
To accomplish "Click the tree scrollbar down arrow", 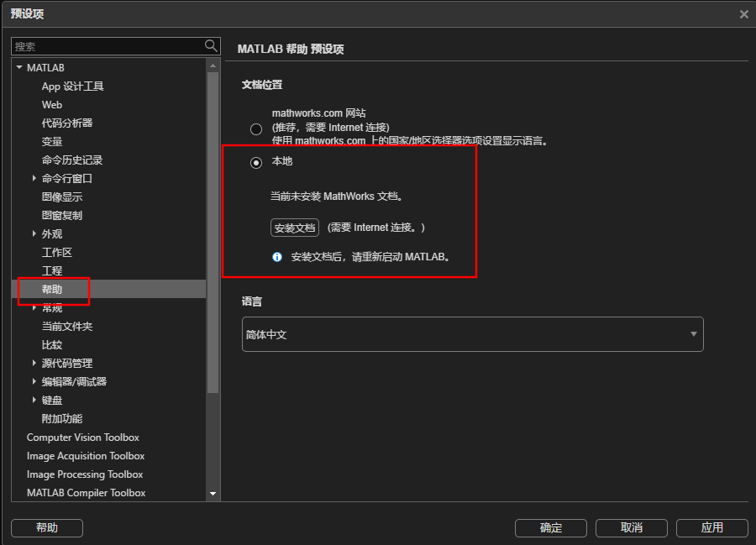I will (213, 494).
